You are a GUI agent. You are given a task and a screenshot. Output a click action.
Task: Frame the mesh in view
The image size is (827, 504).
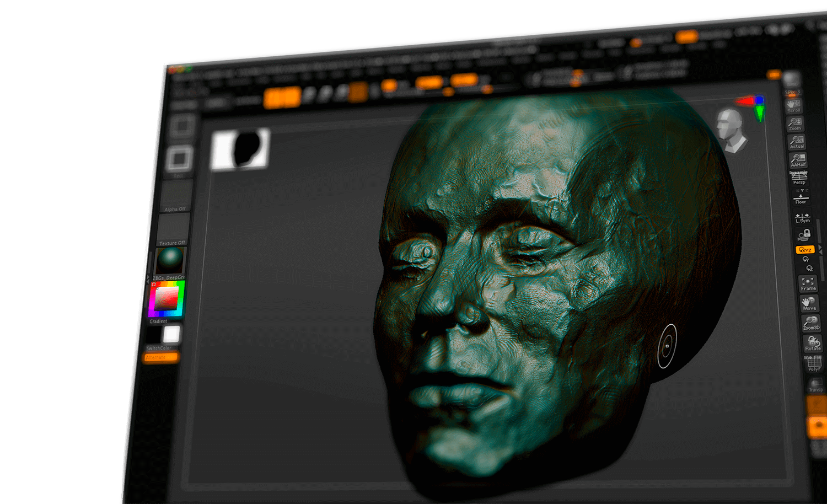click(808, 284)
